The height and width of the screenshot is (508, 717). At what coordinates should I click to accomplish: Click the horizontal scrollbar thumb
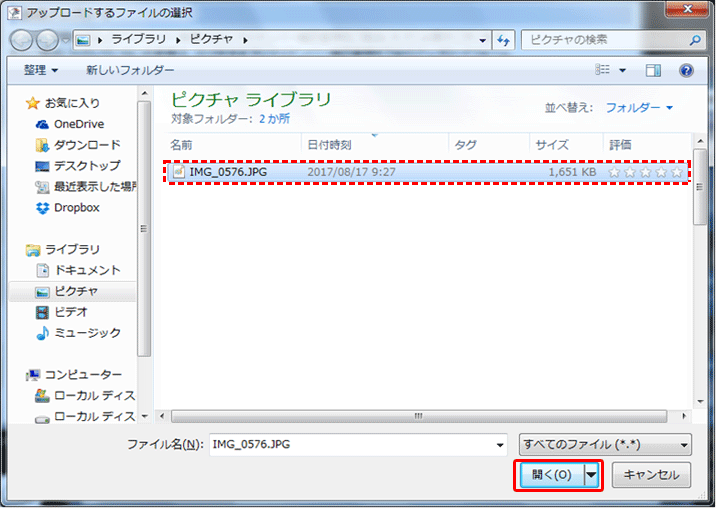point(418,417)
